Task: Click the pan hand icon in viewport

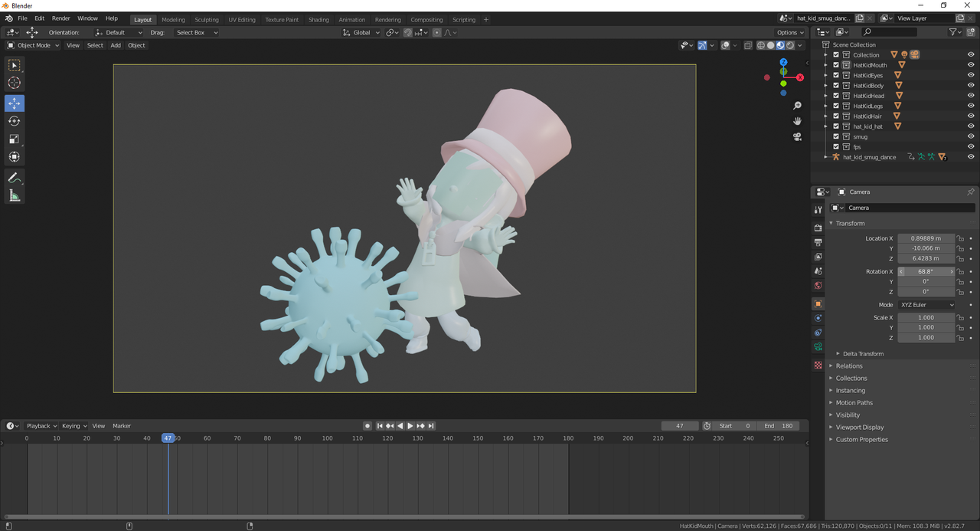Action: [x=797, y=121]
